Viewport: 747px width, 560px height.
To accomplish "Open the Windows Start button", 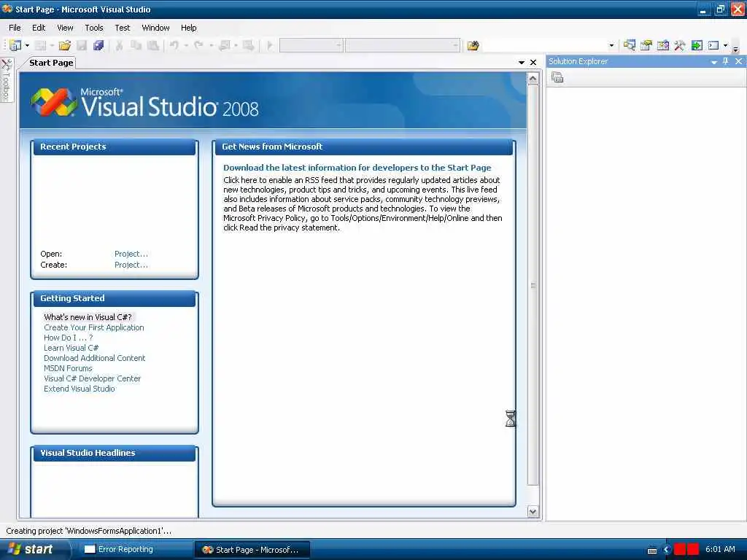I will (x=31, y=550).
